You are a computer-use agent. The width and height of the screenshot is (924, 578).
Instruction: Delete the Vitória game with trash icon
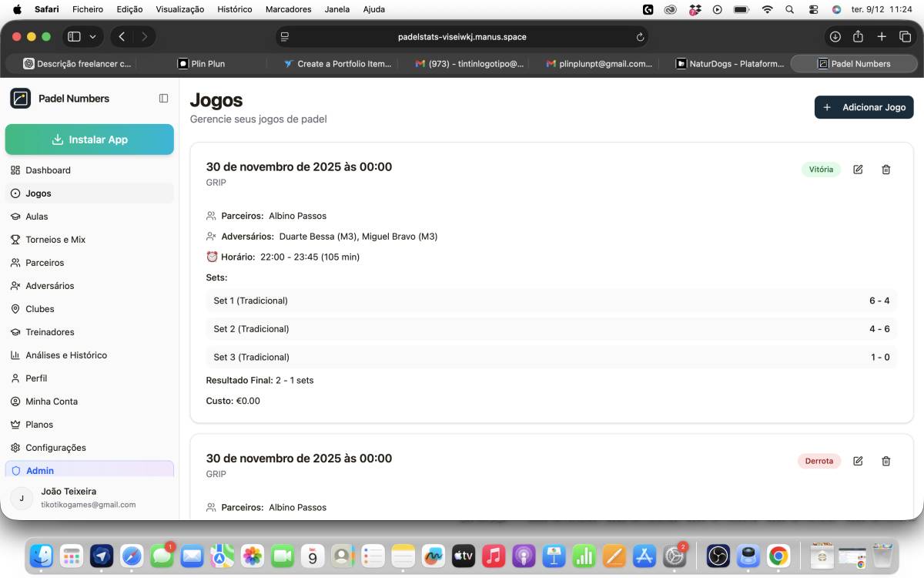(886, 170)
